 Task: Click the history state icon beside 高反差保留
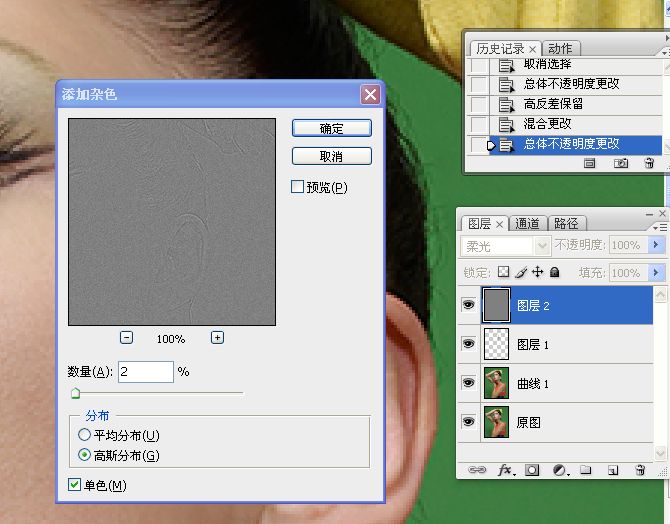pos(506,104)
